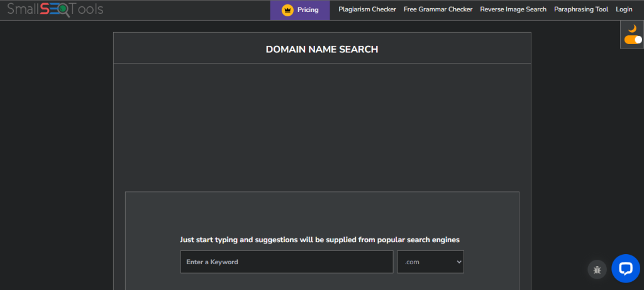Select Reverse Image Search in navigation
Screen dimensions: 644x290
[513, 9]
